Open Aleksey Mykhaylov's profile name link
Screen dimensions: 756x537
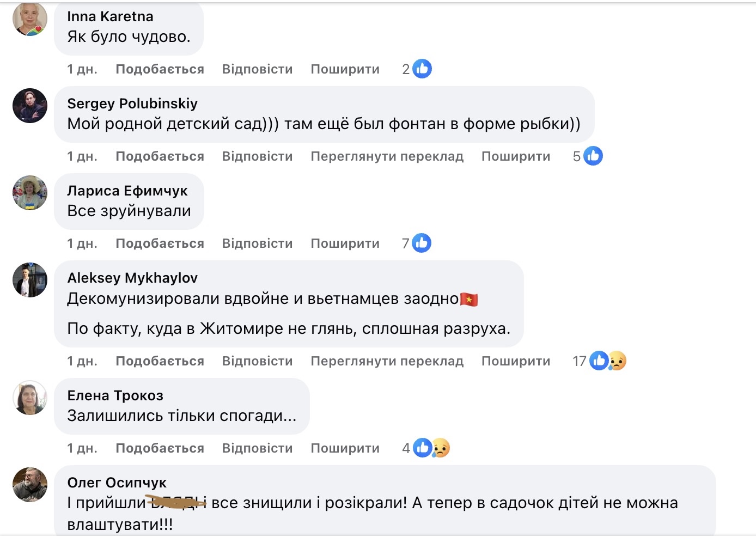point(132,278)
